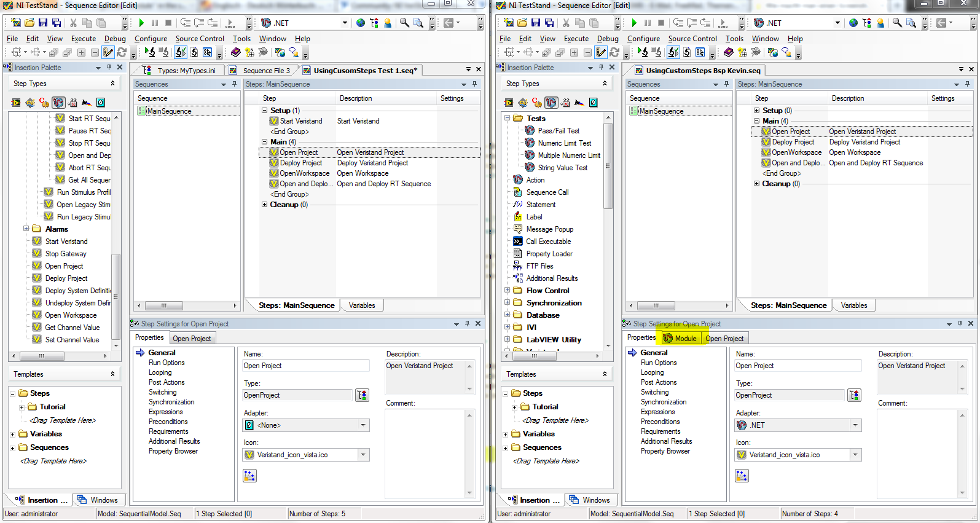The height and width of the screenshot is (523, 980).
Task: Collapse Setup group in left window steps
Action: point(265,111)
